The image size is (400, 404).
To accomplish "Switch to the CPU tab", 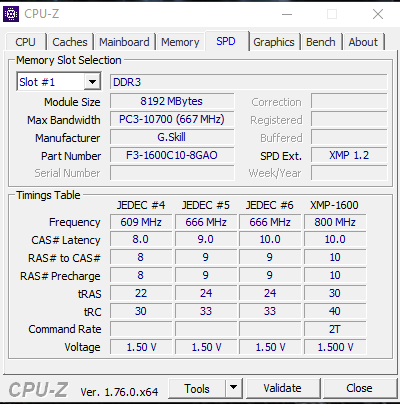I will click(x=25, y=42).
